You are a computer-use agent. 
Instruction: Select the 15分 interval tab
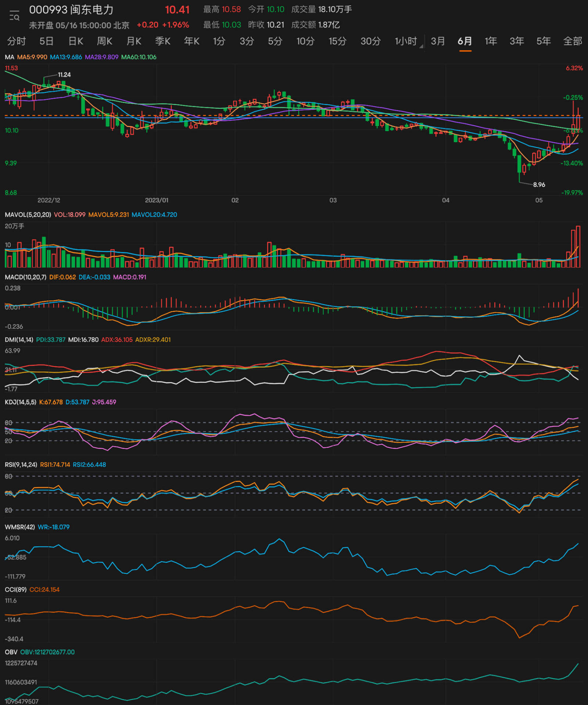tap(337, 41)
